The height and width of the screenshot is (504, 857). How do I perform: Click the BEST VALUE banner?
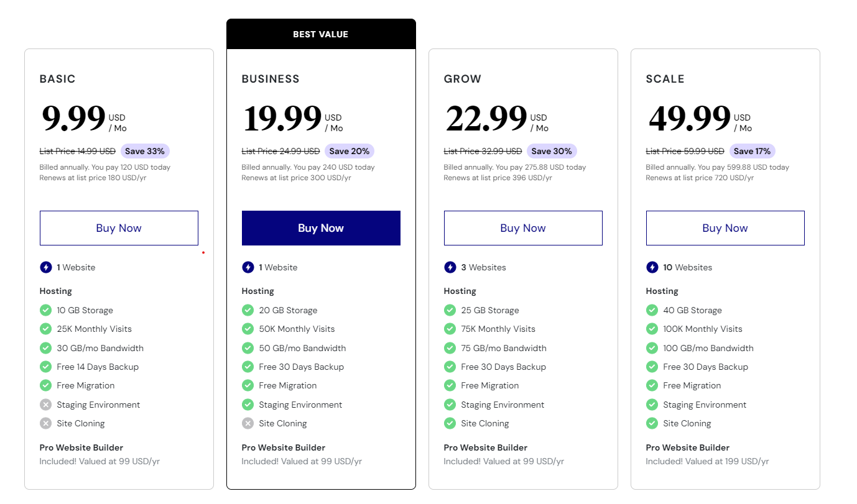[321, 34]
